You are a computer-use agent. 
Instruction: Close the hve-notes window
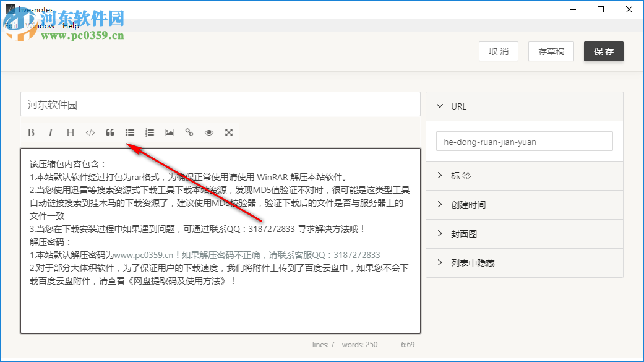(629, 9)
